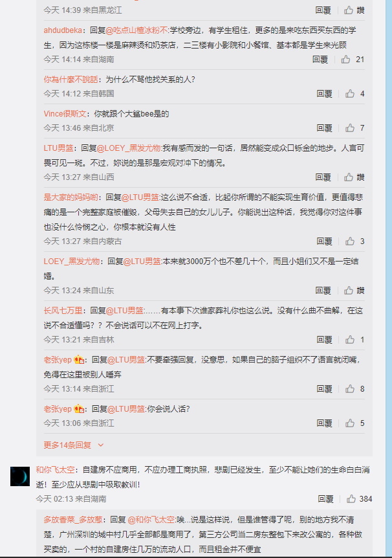Like LTU男篮's 13:27 Shanxi comment

pyautogui.click(x=349, y=177)
